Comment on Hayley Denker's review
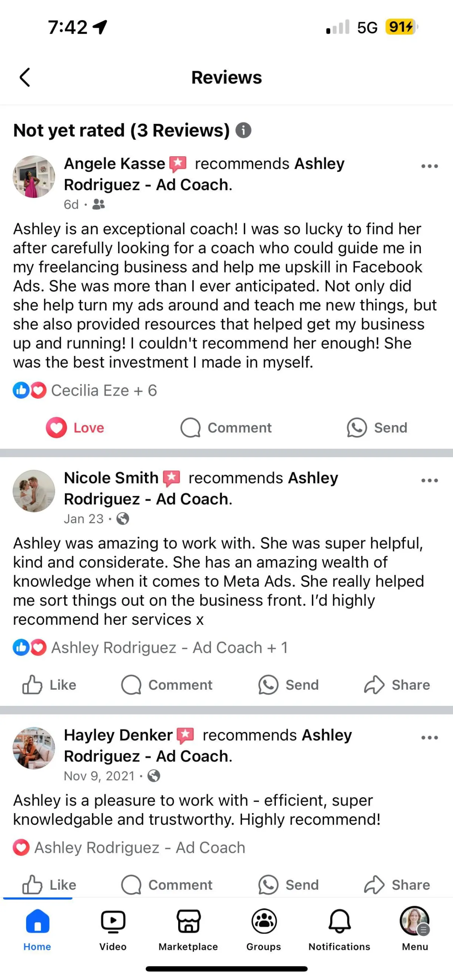Screen dimensions: 453x980 (166, 885)
